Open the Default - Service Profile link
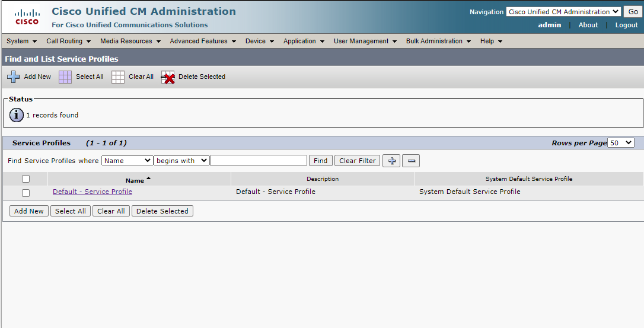Screen dimensions: 644x328 tap(93, 192)
